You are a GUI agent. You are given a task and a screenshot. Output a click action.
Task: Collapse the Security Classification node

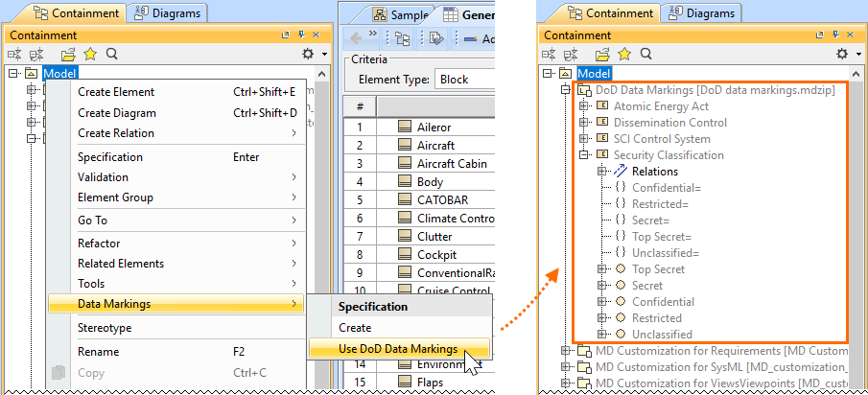[585, 155]
